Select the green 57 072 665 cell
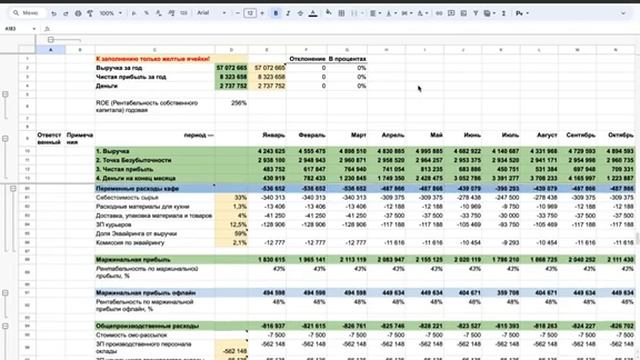The image size is (640, 360). click(231, 68)
